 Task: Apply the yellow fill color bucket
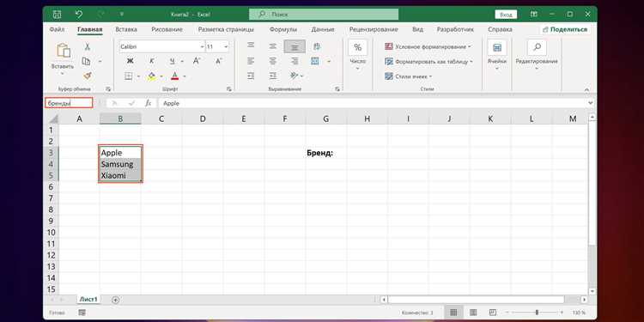point(151,76)
